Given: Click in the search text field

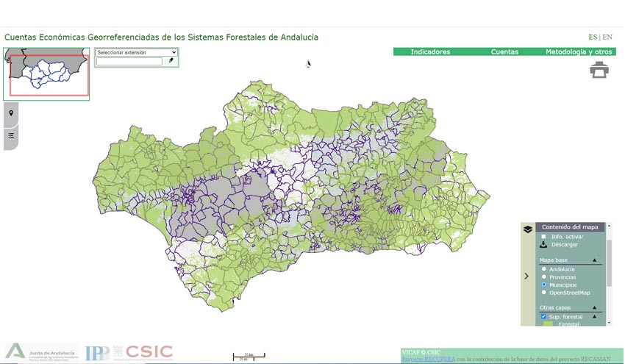Looking at the screenshot, I should (x=129, y=61).
